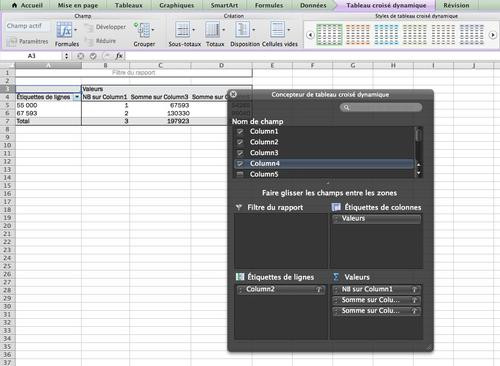This screenshot has height=366, width=500.
Task: Open the Totaux dropdown arrow
Action: 223,30
